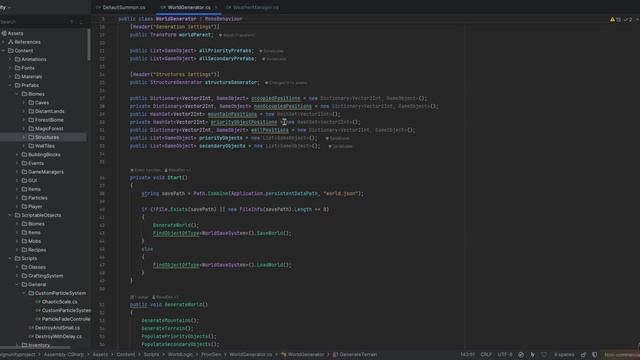This screenshot has width=640, height=360.
Task: Click the structureGenerator changed-in-assets hint
Action: 286,83
